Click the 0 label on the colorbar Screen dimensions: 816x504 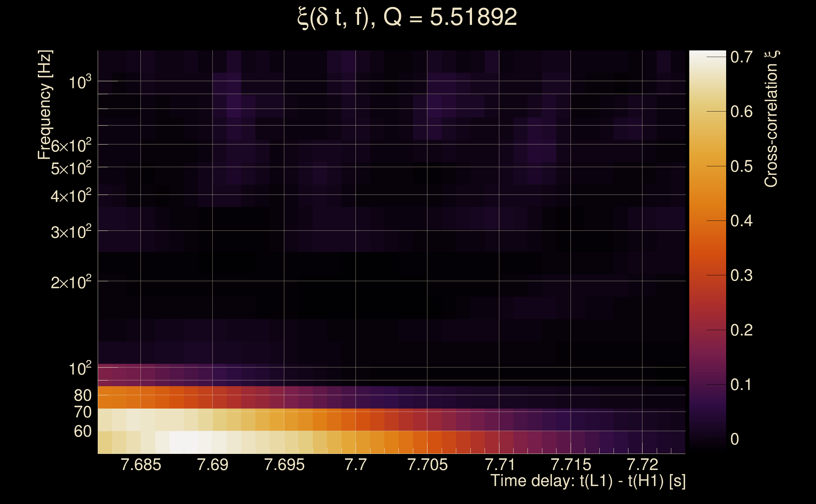(x=734, y=439)
